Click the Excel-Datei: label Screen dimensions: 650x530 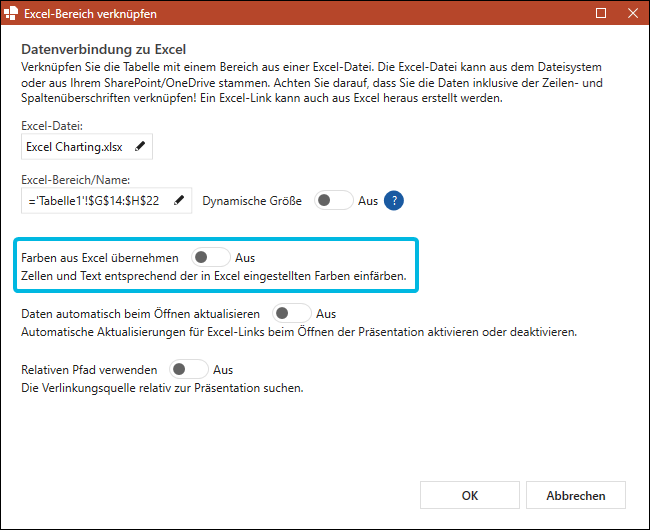pyautogui.click(x=52, y=126)
